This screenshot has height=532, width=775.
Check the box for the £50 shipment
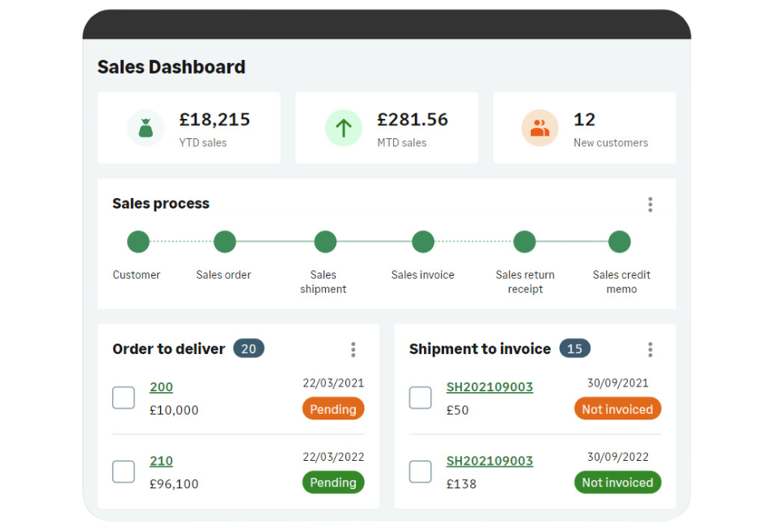[x=420, y=398]
